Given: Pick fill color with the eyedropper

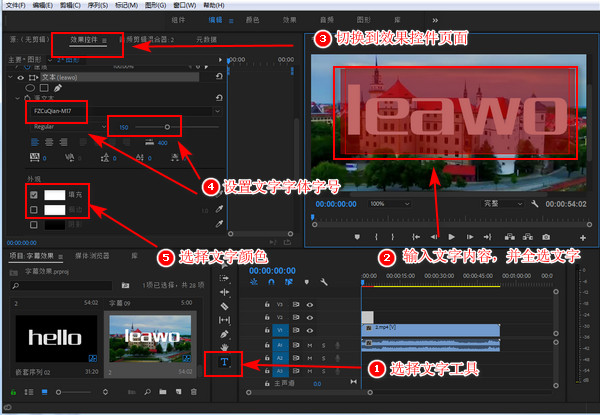Looking at the screenshot, I should pyautogui.click(x=219, y=195).
